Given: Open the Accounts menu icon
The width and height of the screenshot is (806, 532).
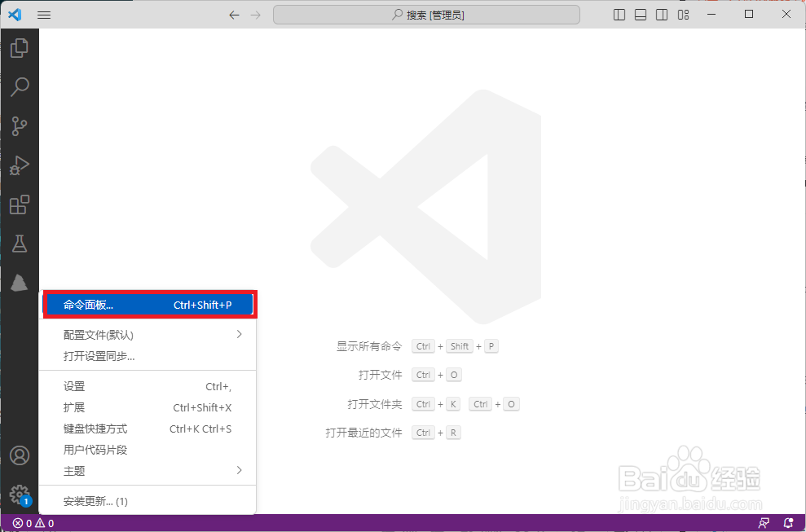Looking at the screenshot, I should pos(20,456).
